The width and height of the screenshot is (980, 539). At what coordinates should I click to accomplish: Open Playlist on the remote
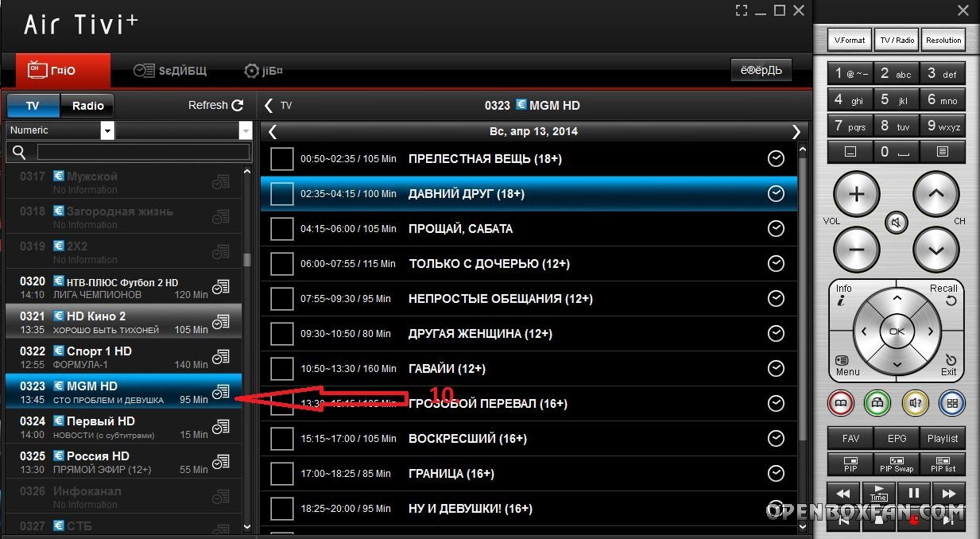click(943, 438)
